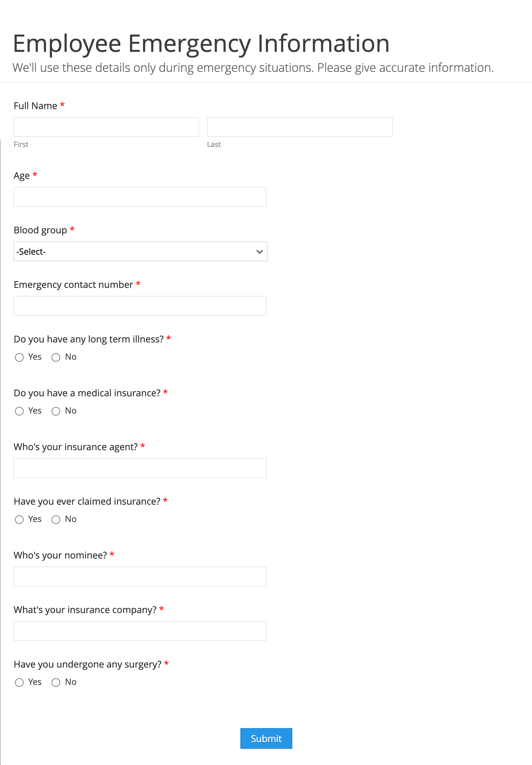Select Yes for medical insurance
This screenshot has width=532, height=765.
click(19, 411)
